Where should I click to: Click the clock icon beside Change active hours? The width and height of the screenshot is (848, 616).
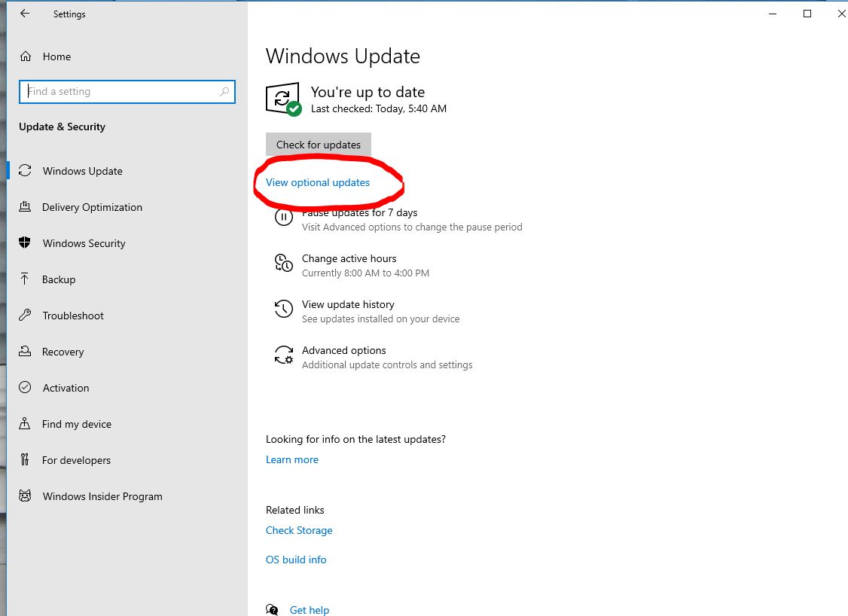(284, 264)
